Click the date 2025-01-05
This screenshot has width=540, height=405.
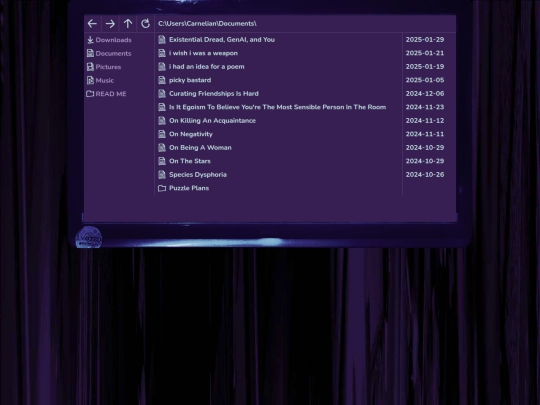click(425, 80)
